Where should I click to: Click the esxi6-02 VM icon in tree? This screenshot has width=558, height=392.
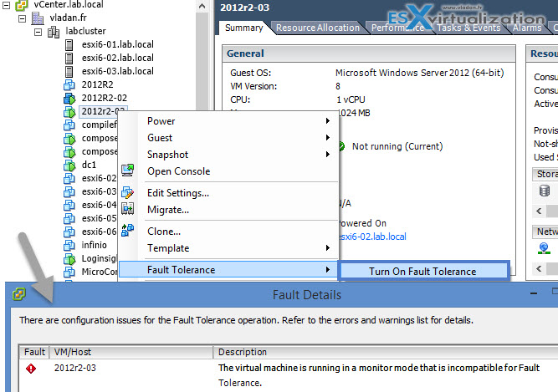coord(69,178)
